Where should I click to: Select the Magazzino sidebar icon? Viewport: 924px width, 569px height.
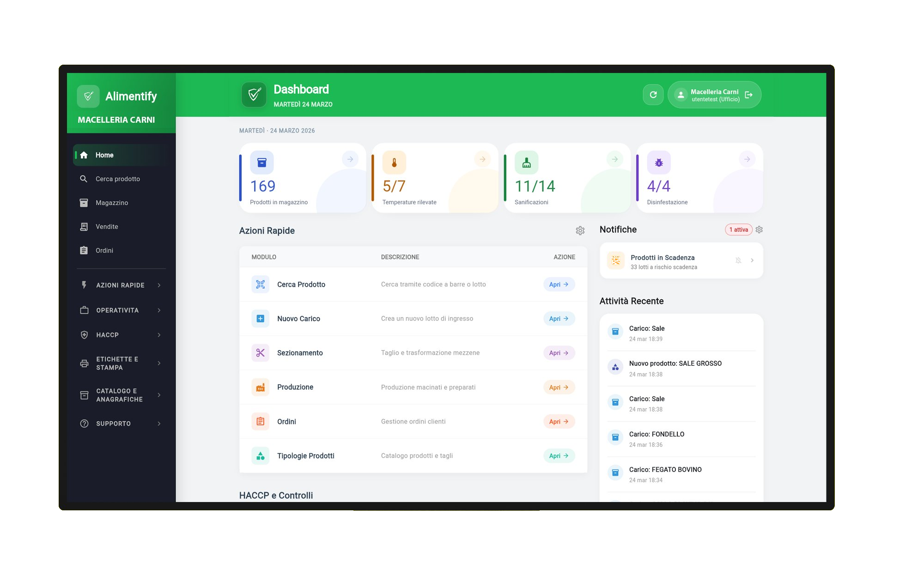tap(84, 203)
